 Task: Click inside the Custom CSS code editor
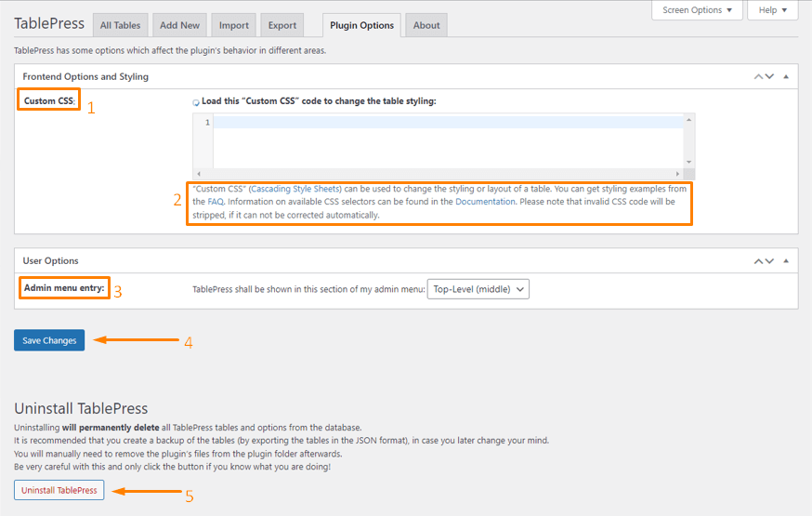pos(448,142)
